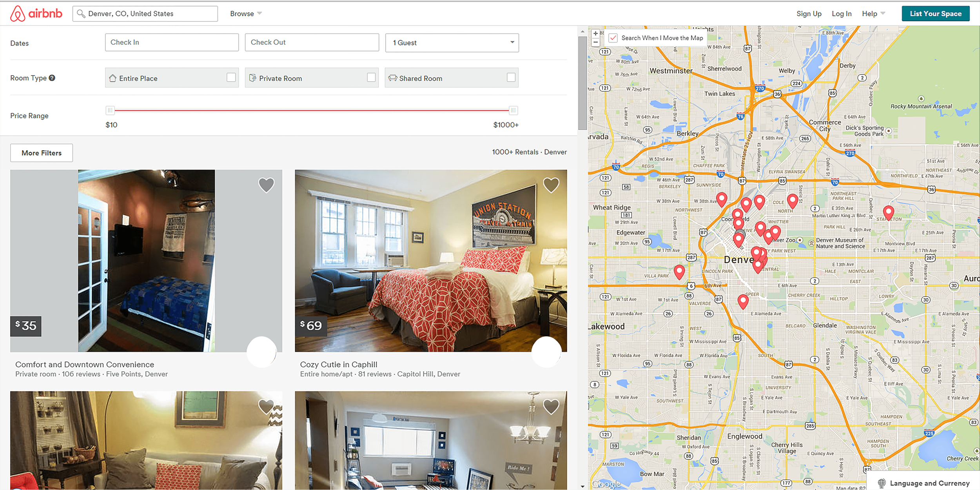Click the map pin near Villa Park
This screenshot has height=490, width=980.
click(x=679, y=271)
